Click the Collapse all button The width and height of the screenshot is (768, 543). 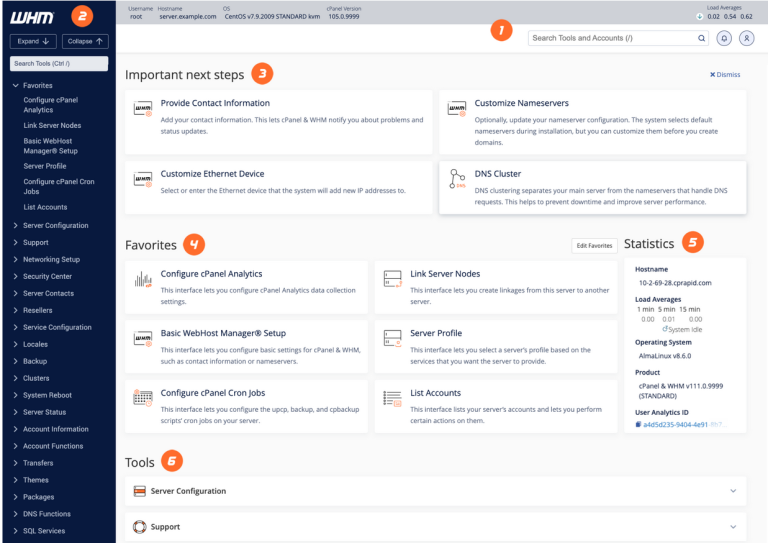[x=85, y=42]
